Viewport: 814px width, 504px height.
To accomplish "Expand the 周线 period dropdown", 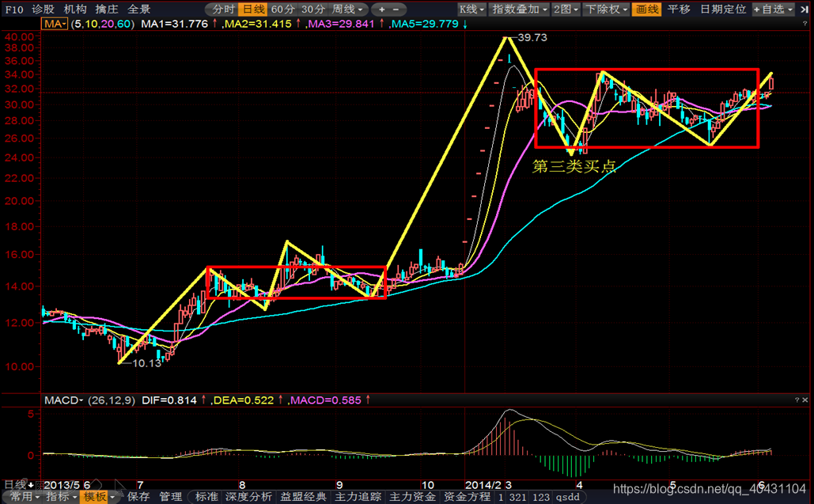I will tap(348, 9).
